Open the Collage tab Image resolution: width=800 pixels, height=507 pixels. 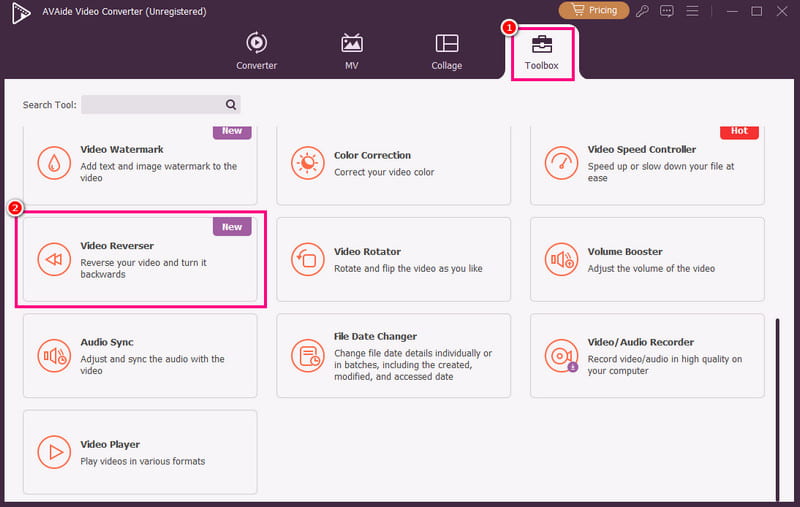447,52
